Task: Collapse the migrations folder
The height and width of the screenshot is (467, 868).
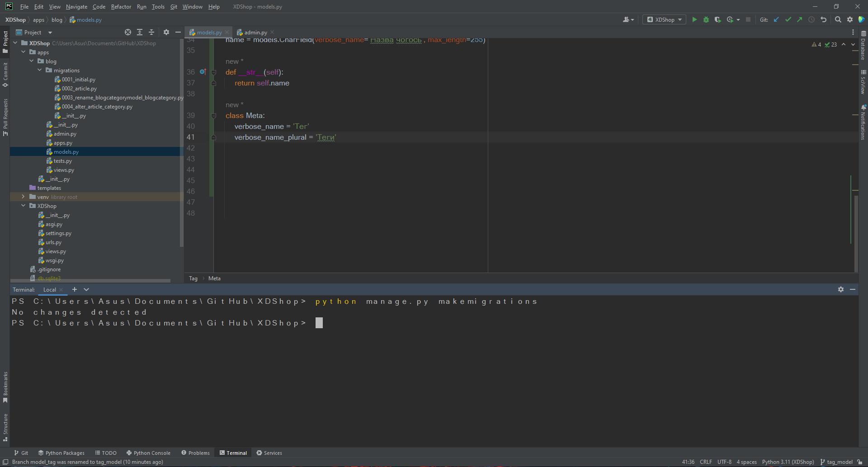Action: pyautogui.click(x=40, y=71)
